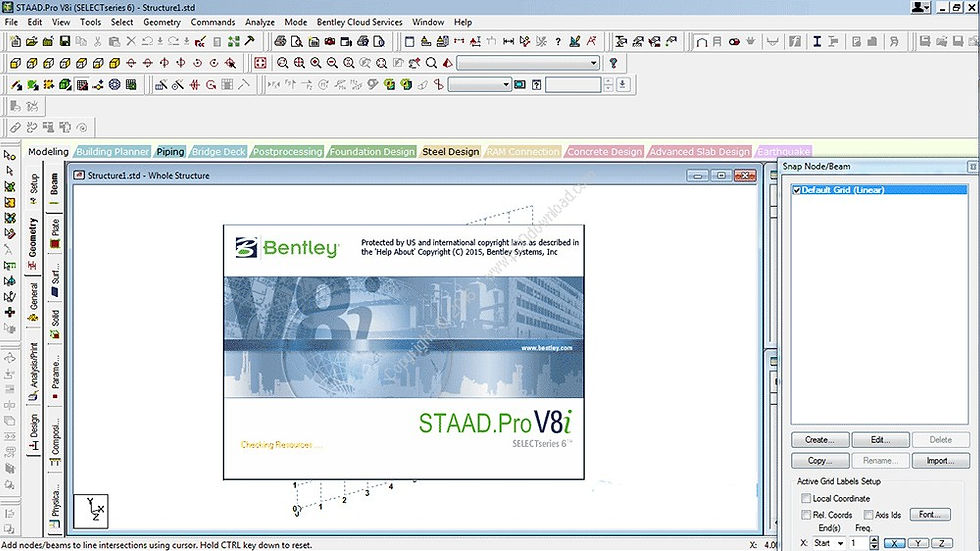This screenshot has height=551, width=980.
Task: Open the X End(s) Start dropdown
Action: [x=829, y=544]
